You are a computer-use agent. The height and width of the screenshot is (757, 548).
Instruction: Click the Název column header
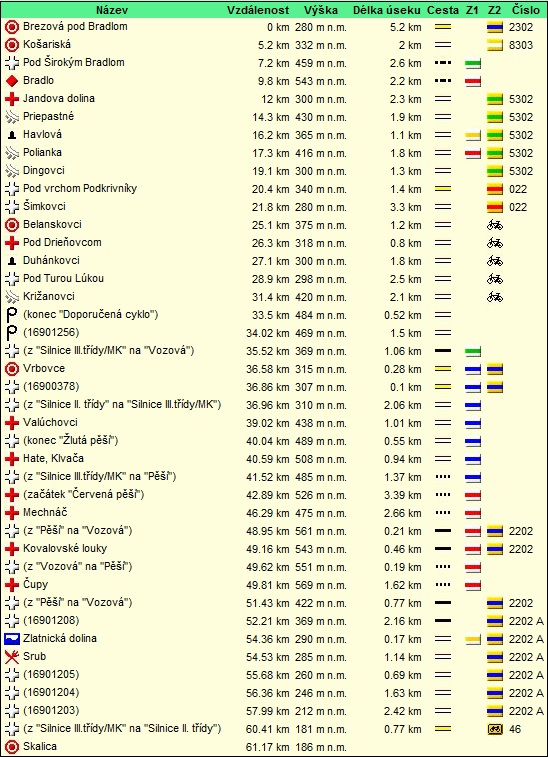coord(112,10)
